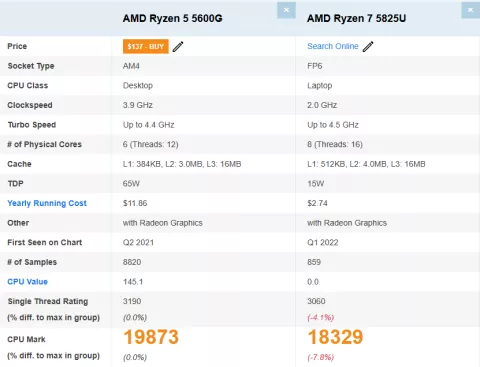The height and width of the screenshot is (367, 480).
Task: Select the Q1 2022 value
Action: point(322,242)
